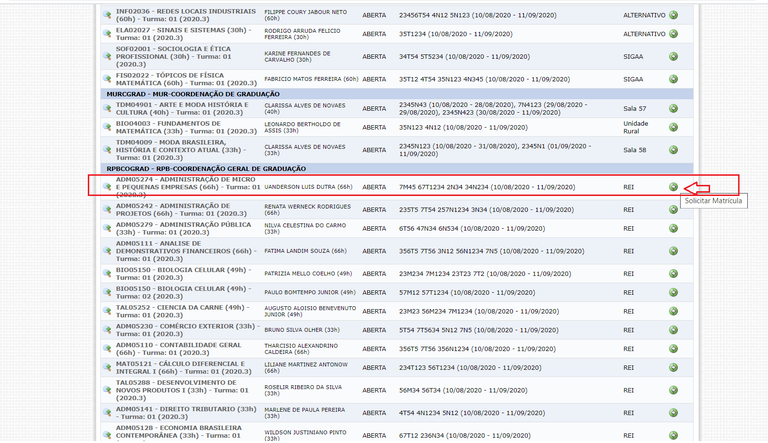This screenshot has height=443, width=768.
Task: Click green enroll icon for INF02036 Redes Locais
Action: [673, 15]
